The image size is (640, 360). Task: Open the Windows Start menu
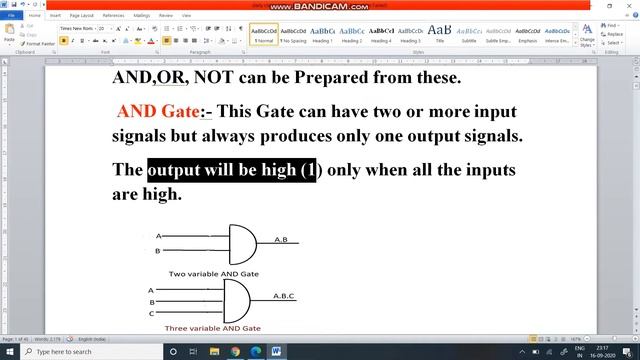tap(9, 351)
